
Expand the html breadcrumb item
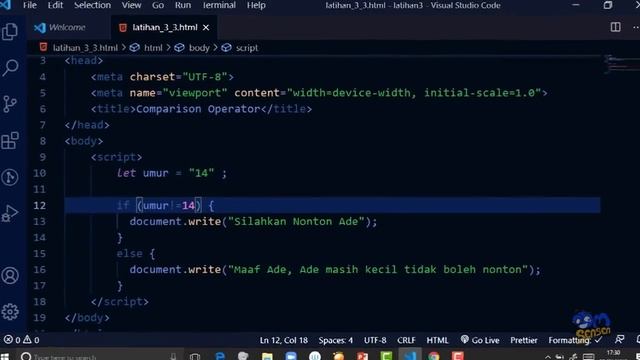tap(153, 48)
